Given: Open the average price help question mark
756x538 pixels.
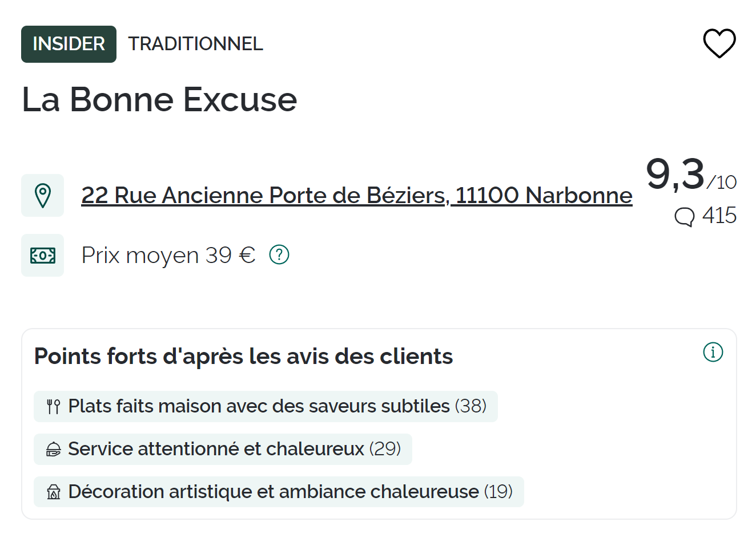Looking at the screenshot, I should 279,254.
